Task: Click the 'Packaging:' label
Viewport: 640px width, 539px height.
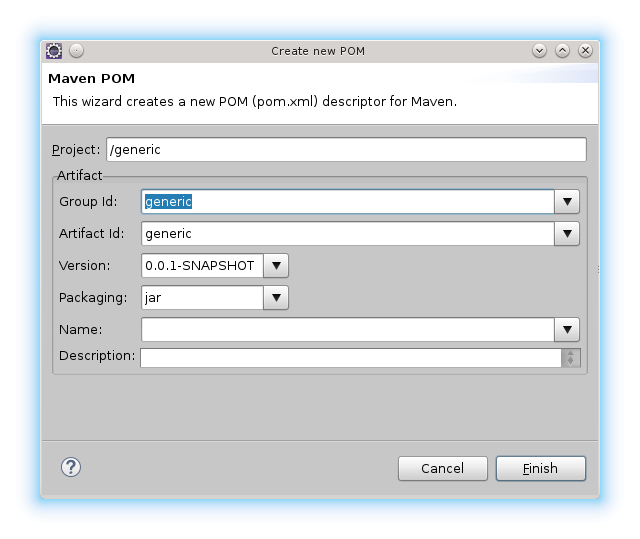Action: coord(93,298)
